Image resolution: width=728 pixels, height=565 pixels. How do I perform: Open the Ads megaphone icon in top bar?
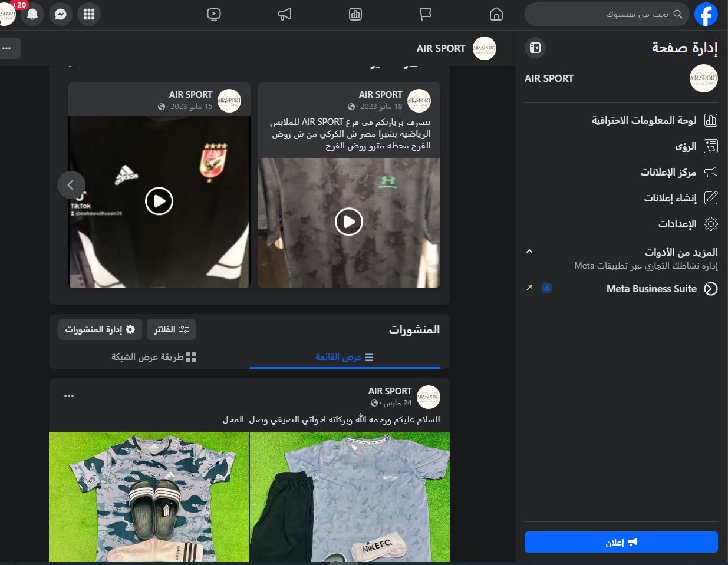click(285, 15)
